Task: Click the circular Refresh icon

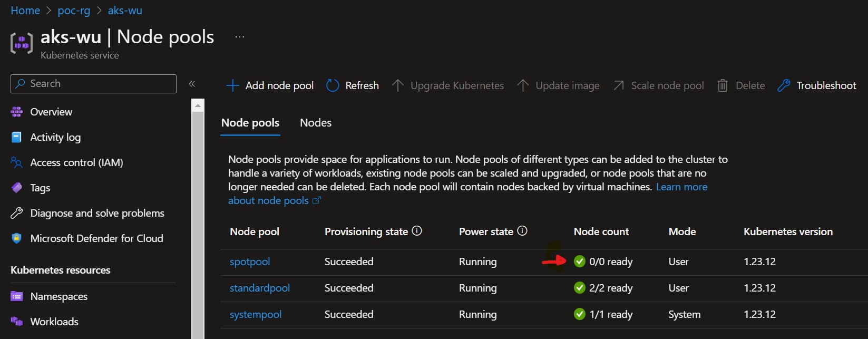Action: tap(333, 85)
